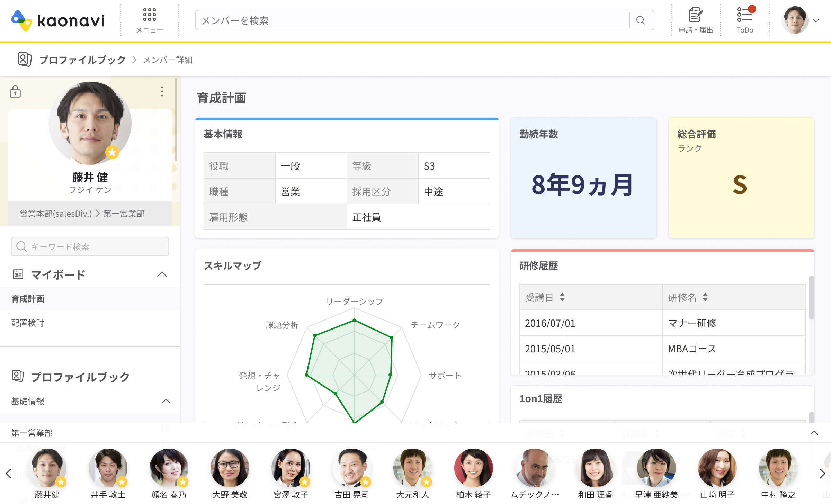The image size is (831, 504).
Task: Click the 第一営業部 department link
Action: pos(124,214)
